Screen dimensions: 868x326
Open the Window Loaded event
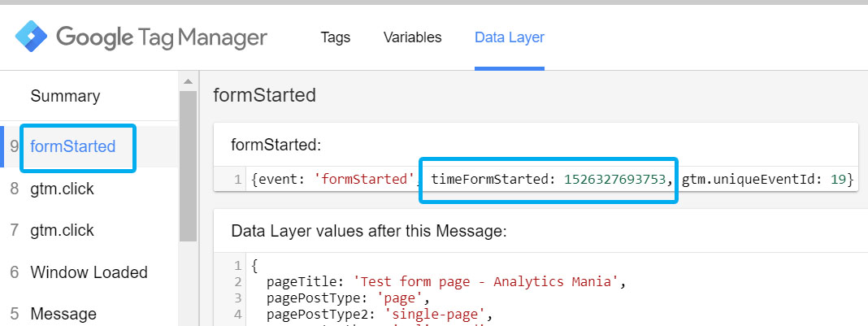(89, 272)
